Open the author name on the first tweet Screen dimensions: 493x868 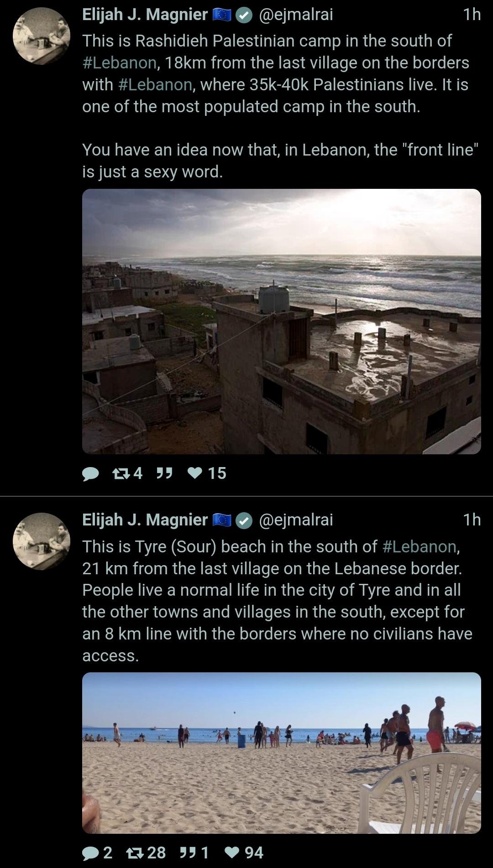click(145, 15)
